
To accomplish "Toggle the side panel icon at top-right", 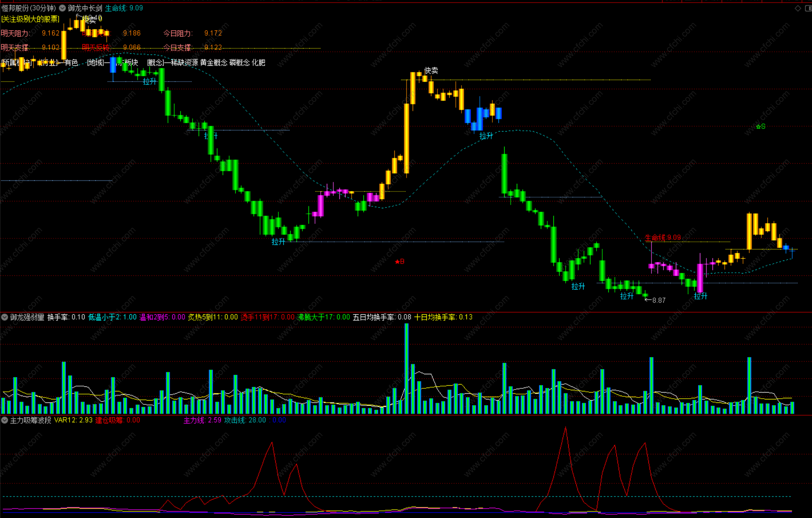I will [808, 8].
